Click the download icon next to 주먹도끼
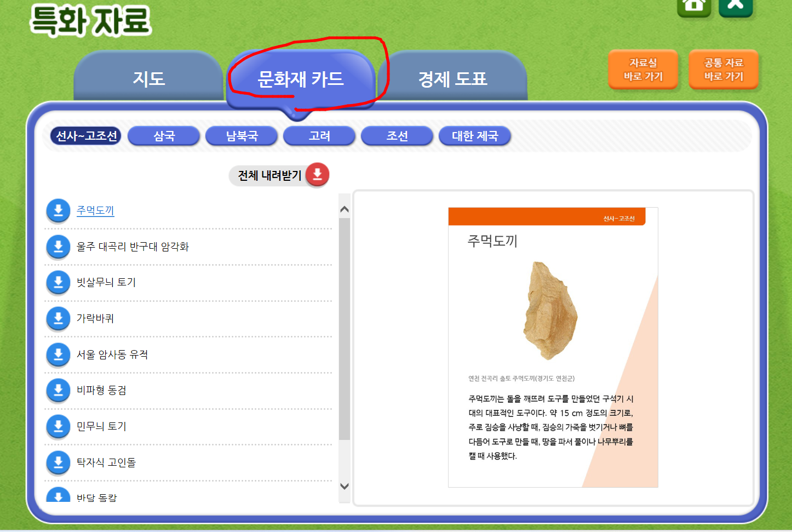This screenshot has width=792, height=532. pos(58,211)
